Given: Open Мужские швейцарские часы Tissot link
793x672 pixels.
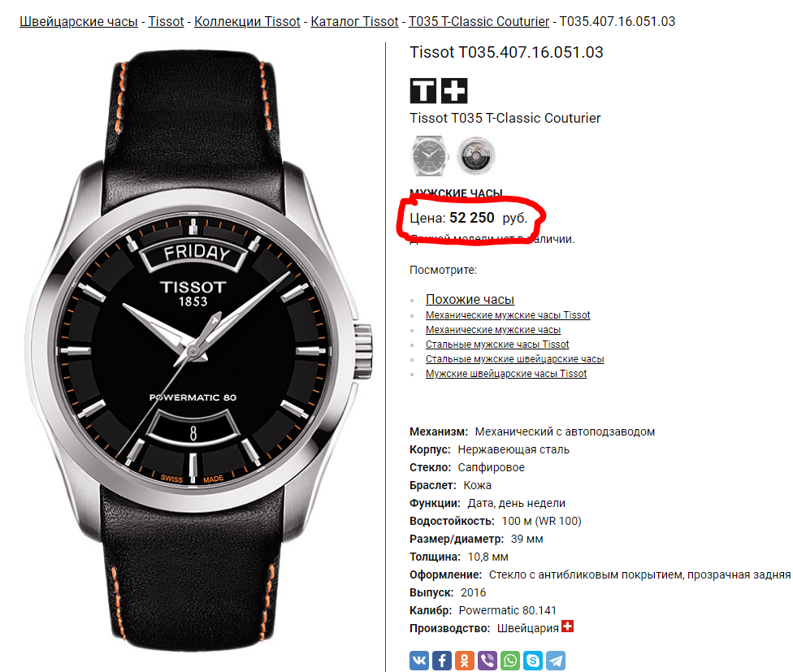Looking at the screenshot, I should click(506, 374).
